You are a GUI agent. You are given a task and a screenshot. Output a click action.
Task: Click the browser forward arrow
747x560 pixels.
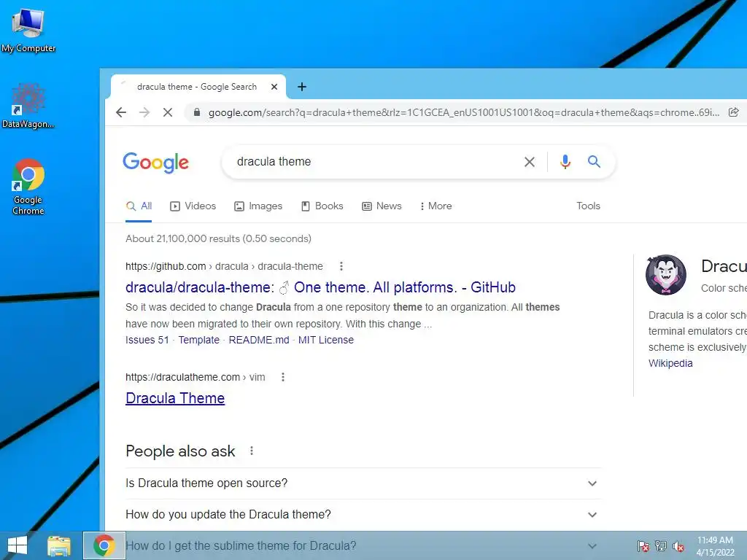pyautogui.click(x=144, y=112)
